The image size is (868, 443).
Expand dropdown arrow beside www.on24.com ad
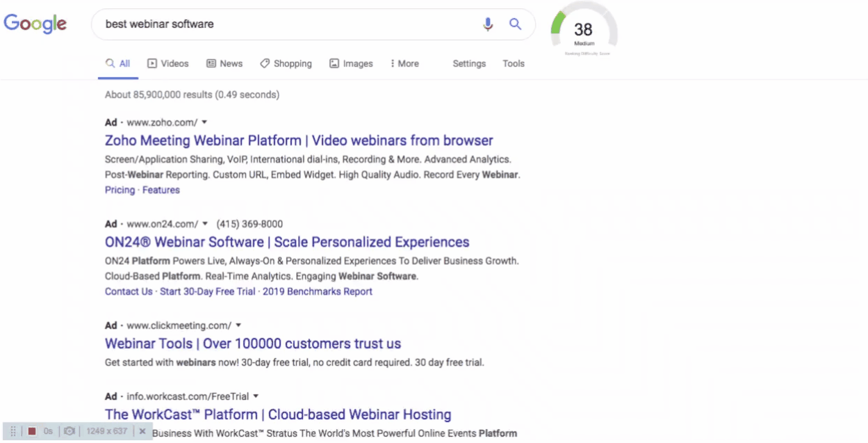click(x=205, y=224)
